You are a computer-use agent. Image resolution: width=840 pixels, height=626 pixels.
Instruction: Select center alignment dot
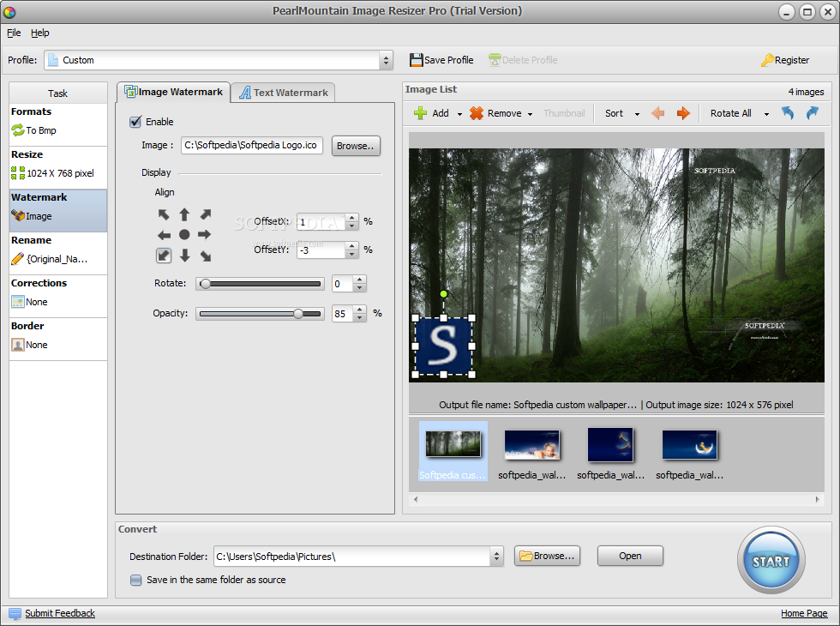tap(184, 235)
